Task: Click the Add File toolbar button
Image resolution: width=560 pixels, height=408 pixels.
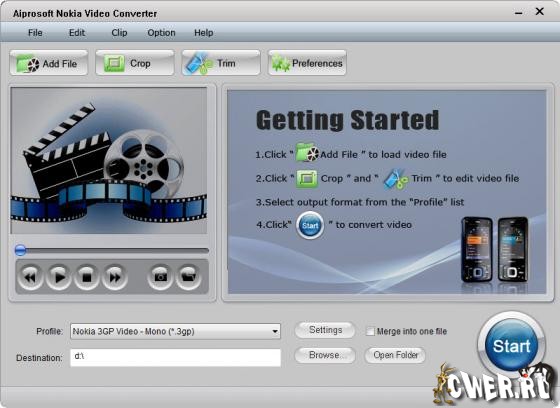Action: (x=49, y=63)
